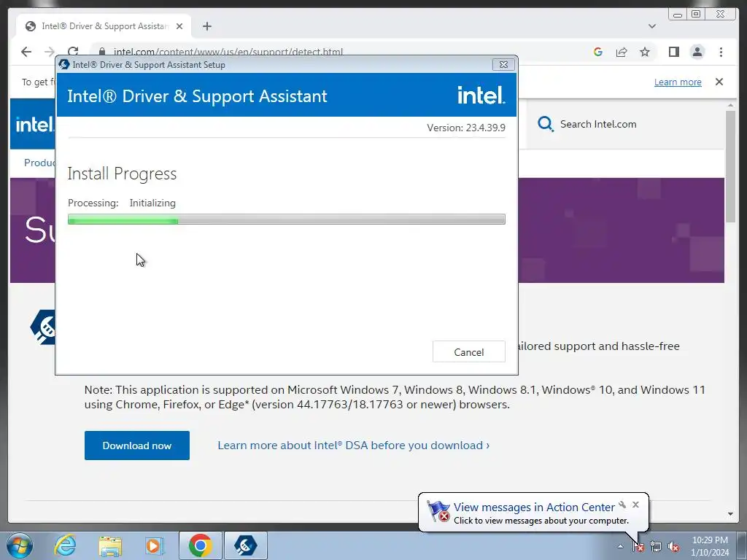Click Download now button
Screen dimensions: 747x560
click(x=136, y=446)
